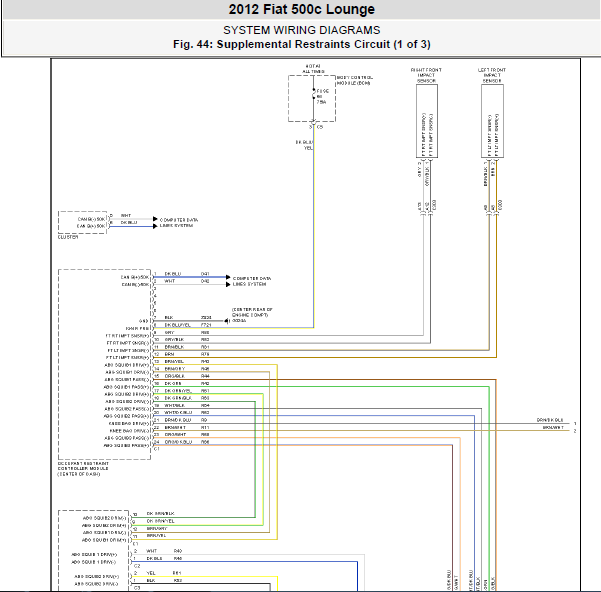Click the 'RIGHT FRONT IMPACT SENSOR' label
Image resolution: width=601 pixels, height=592 pixels.
point(426,75)
